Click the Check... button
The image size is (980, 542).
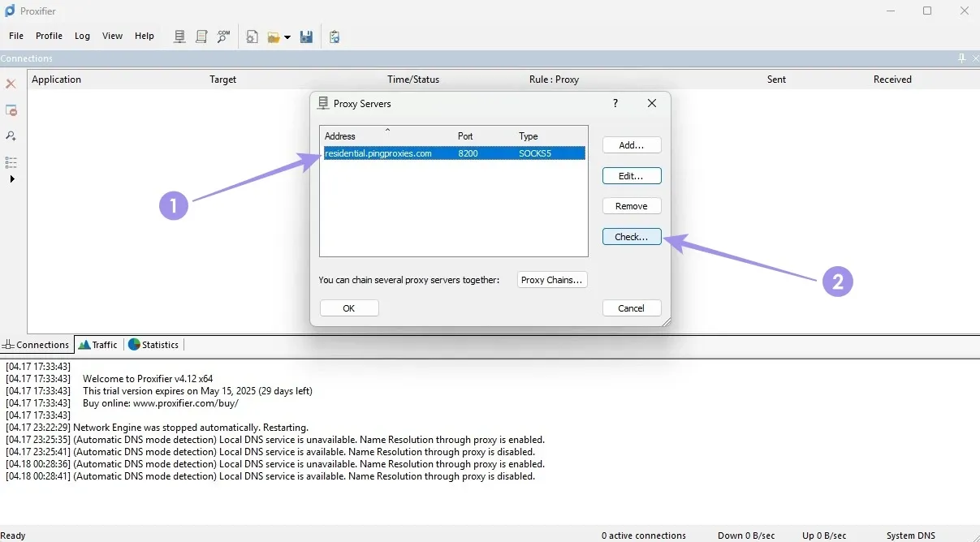pos(632,237)
